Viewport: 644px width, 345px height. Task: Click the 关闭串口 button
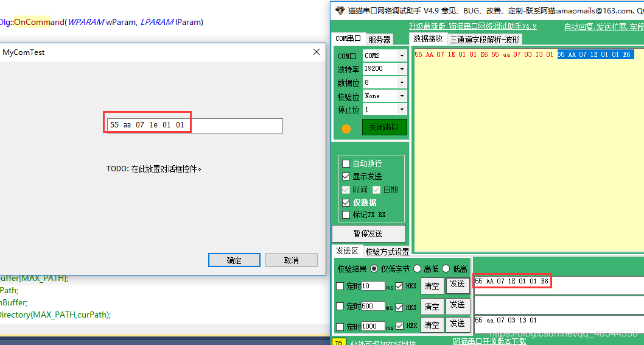pos(384,127)
